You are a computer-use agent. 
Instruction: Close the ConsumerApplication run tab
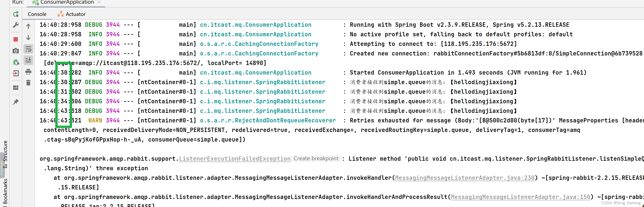[x=99, y=2]
